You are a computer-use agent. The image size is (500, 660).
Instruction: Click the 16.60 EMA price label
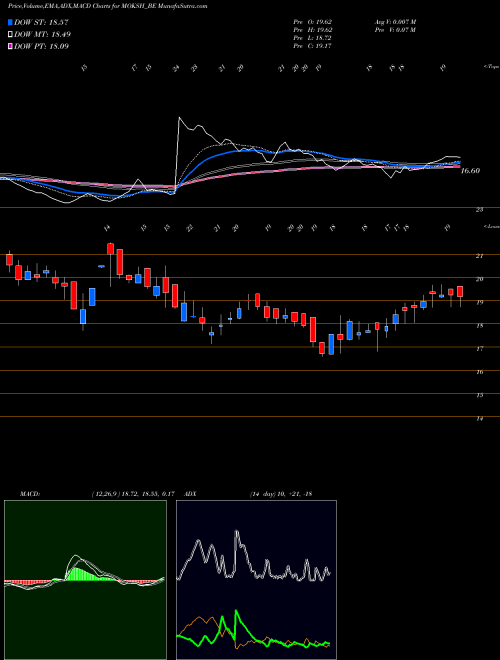coord(470,171)
